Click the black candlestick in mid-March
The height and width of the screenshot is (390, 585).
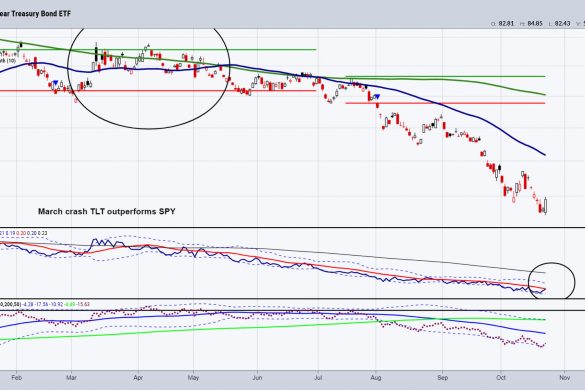(96, 54)
